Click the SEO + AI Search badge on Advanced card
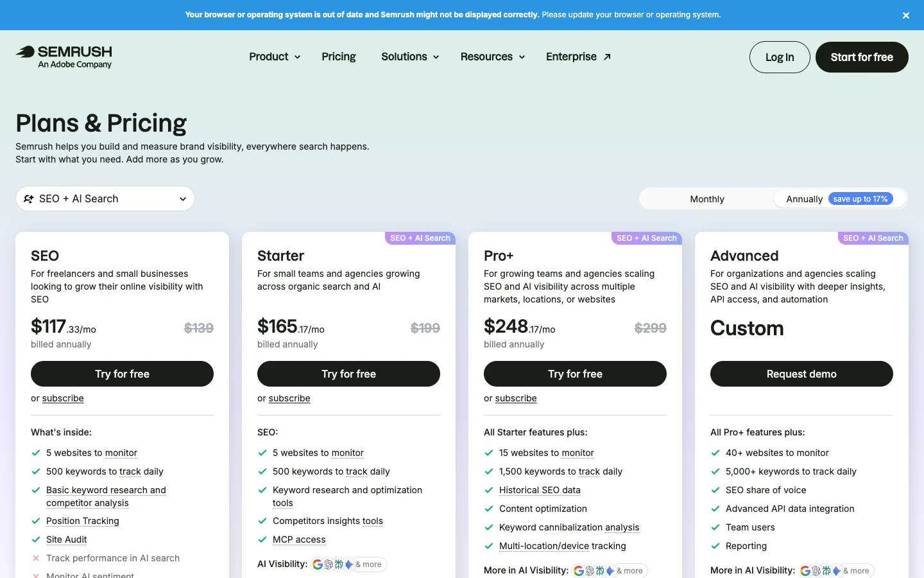The height and width of the screenshot is (578, 924). tap(873, 238)
